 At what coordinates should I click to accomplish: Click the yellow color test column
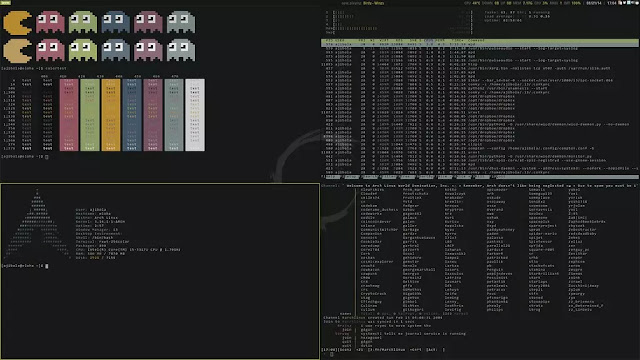111,115
